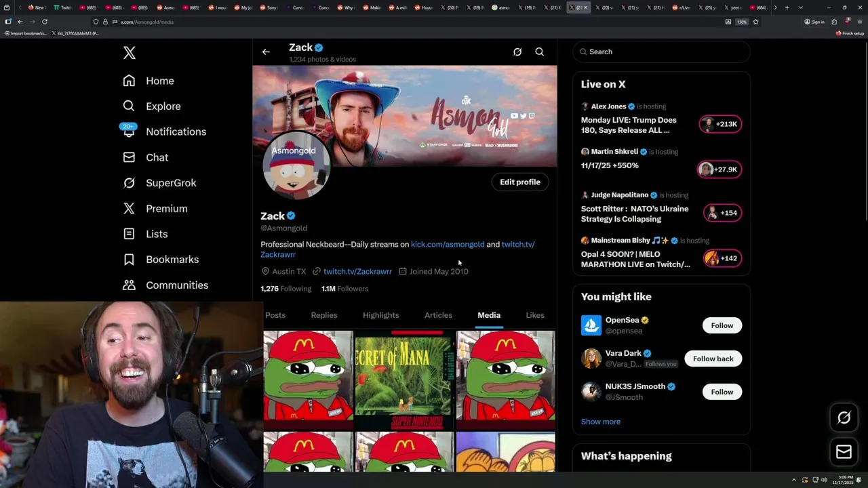
Task: Switch to the Highlights tab
Action: (381, 315)
